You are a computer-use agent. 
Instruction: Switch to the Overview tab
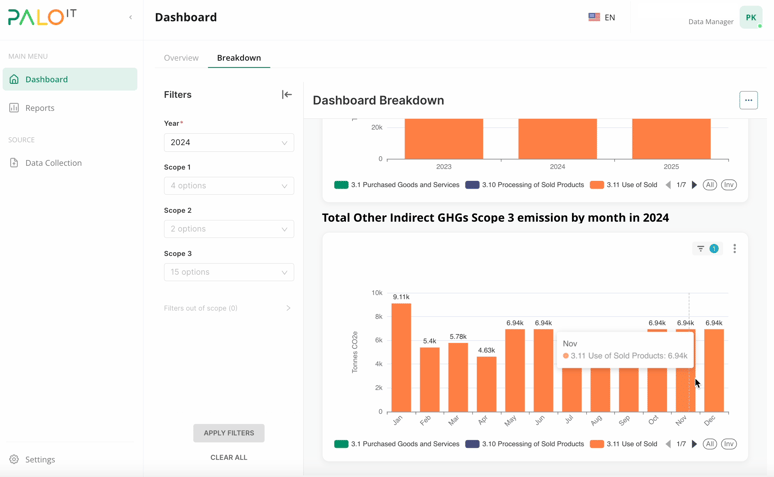pos(181,58)
